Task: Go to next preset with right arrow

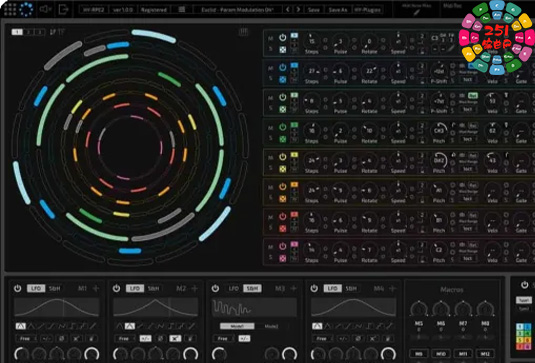Action: coord(298,10)
